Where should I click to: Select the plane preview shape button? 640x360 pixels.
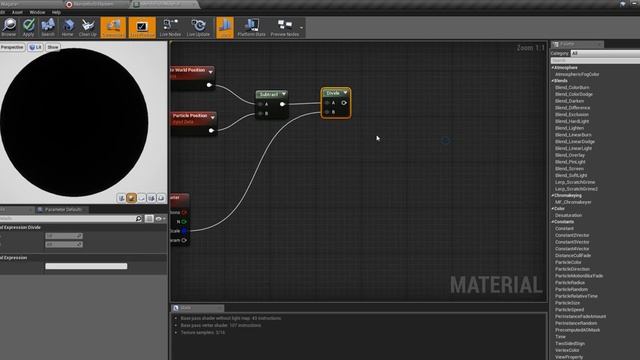pos(141,198)
